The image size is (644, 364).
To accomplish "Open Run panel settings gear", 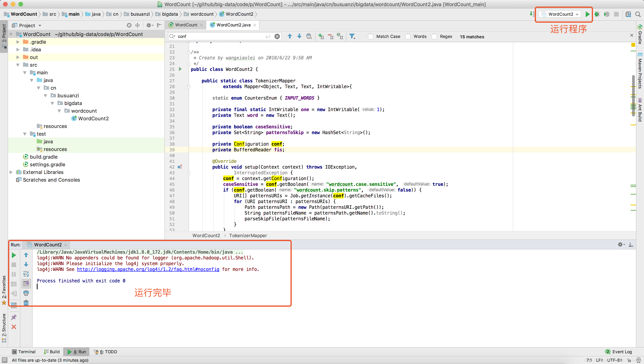I will point(621,244).
